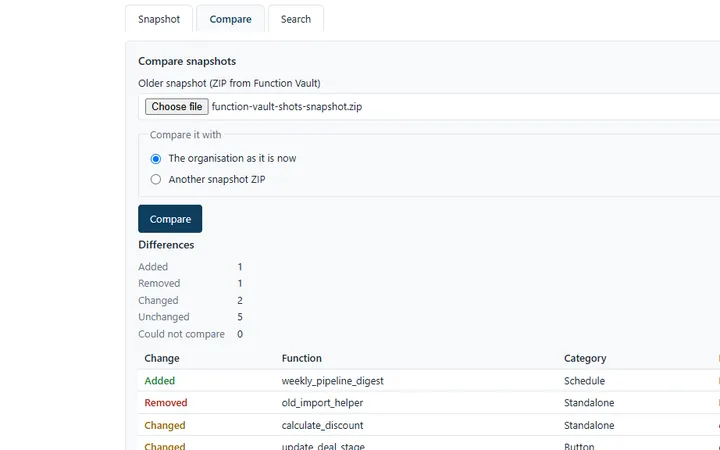
Task: Click update_deal_stage function name
Action: click(x=323, y=446)
